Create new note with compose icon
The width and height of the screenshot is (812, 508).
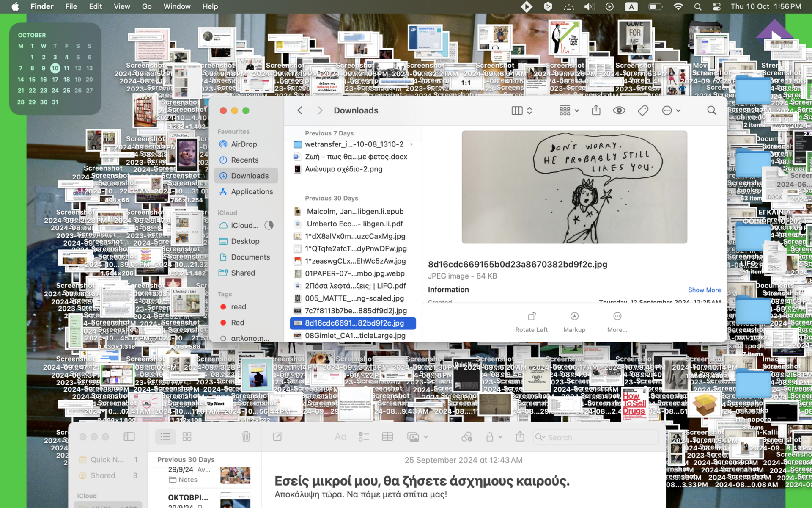277,436
